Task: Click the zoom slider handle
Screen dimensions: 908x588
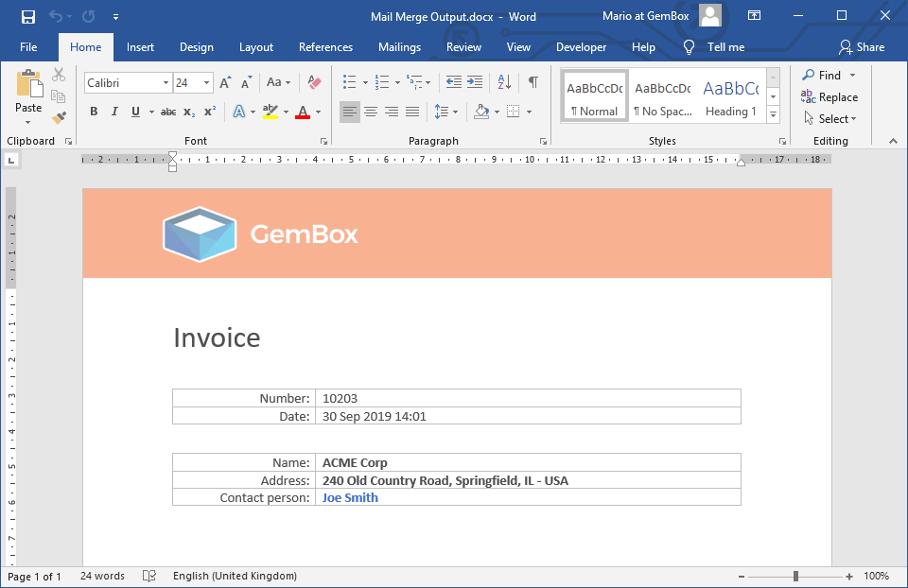Action: (x=795, y=576)
